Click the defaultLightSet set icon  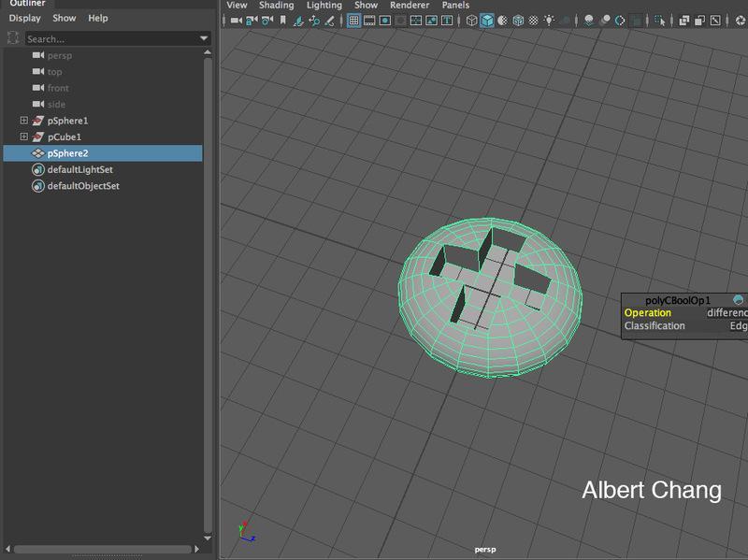point(38,170)
